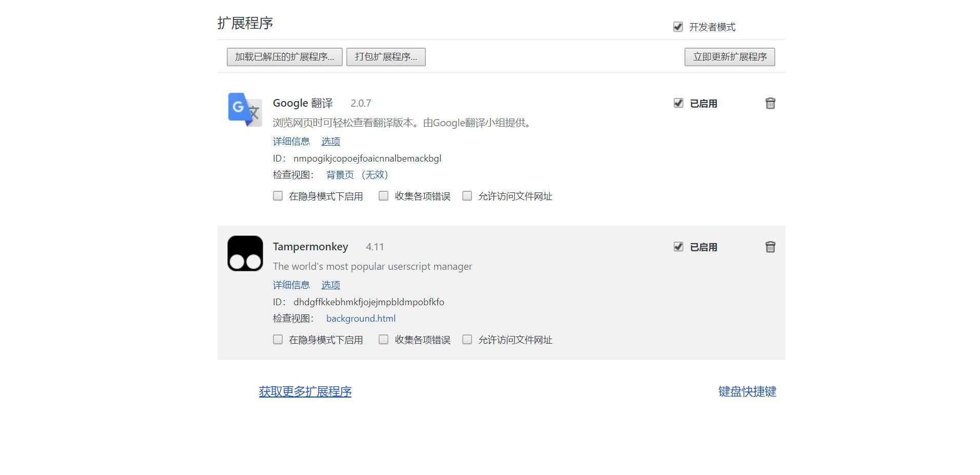Check 收集各项错误 for Tampermonkey
Screen dimensions: 980x475
(x=383, y=340)
